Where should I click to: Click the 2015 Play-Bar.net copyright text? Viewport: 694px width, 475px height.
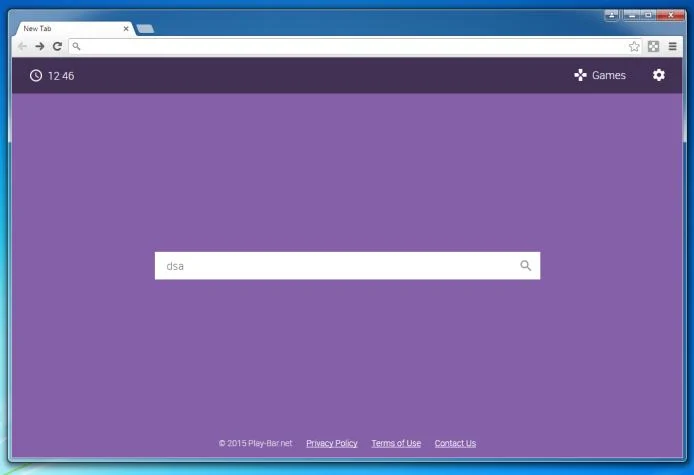255,443
